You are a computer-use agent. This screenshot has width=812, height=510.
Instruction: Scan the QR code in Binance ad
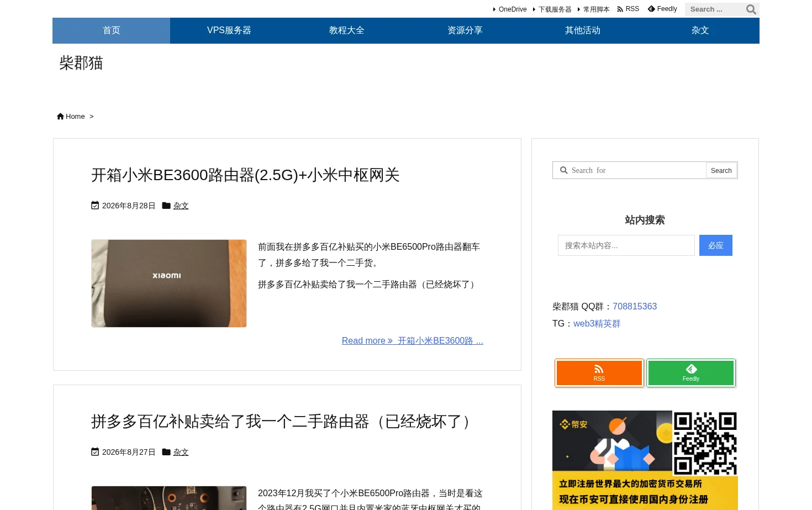tap(705, 443)
